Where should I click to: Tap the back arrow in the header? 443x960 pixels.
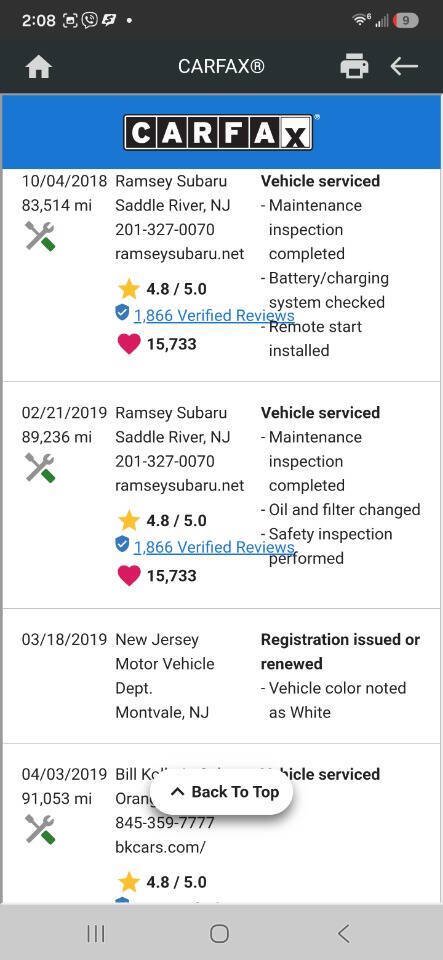[x=404, y=66]
